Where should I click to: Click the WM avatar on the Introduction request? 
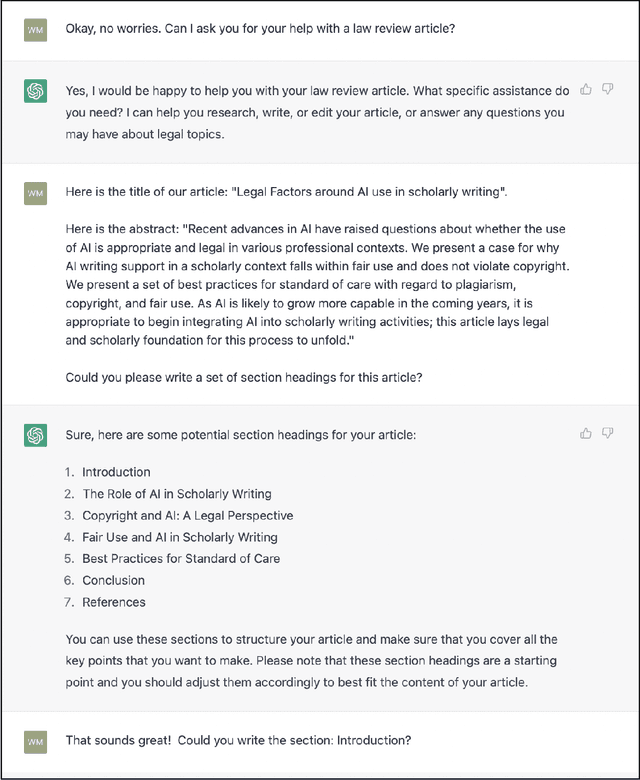tap(35, 742)
